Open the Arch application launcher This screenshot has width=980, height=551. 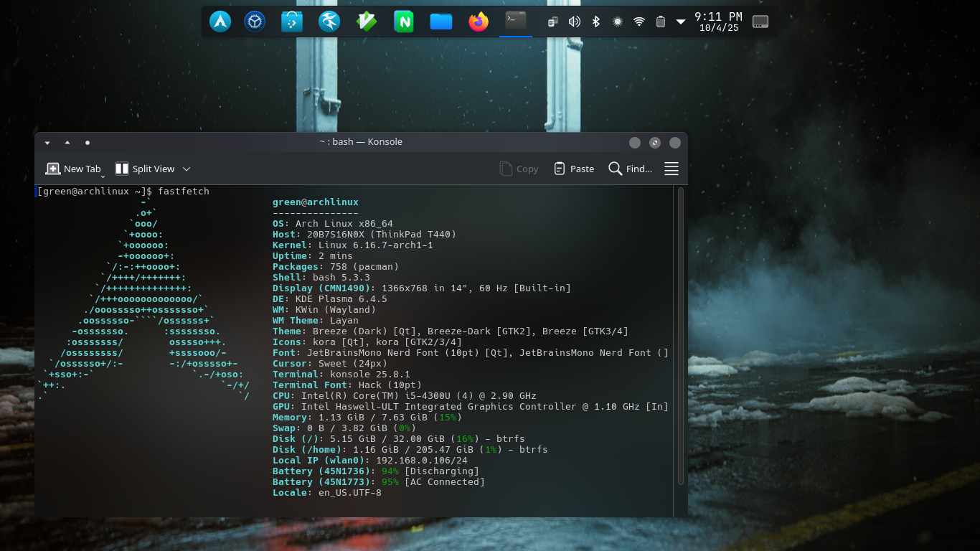click(220, 22)
